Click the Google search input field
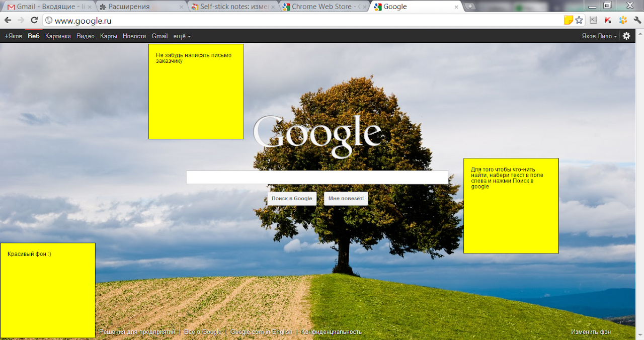The width and height of the screenshot is (644, 340). (317, 178)
